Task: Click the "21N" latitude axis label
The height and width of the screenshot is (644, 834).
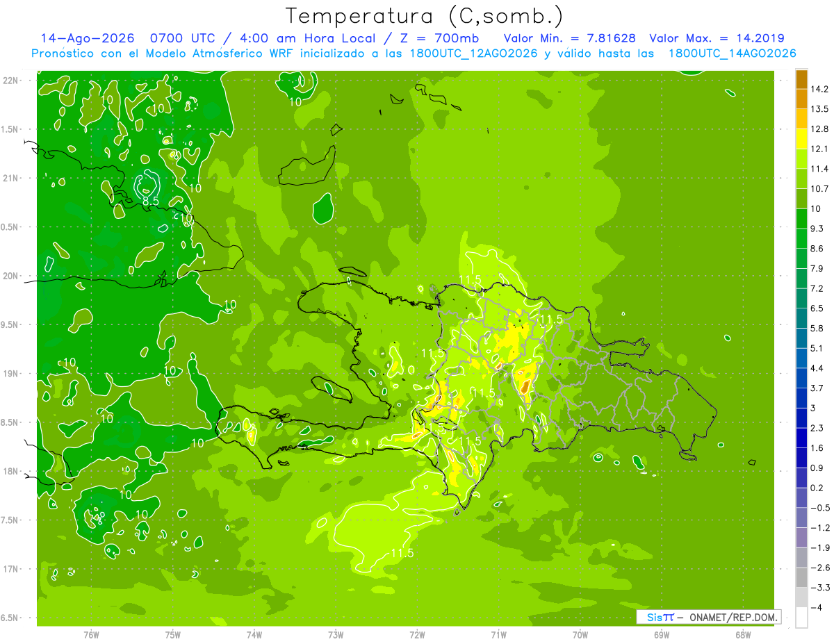Action: point(11,179)
